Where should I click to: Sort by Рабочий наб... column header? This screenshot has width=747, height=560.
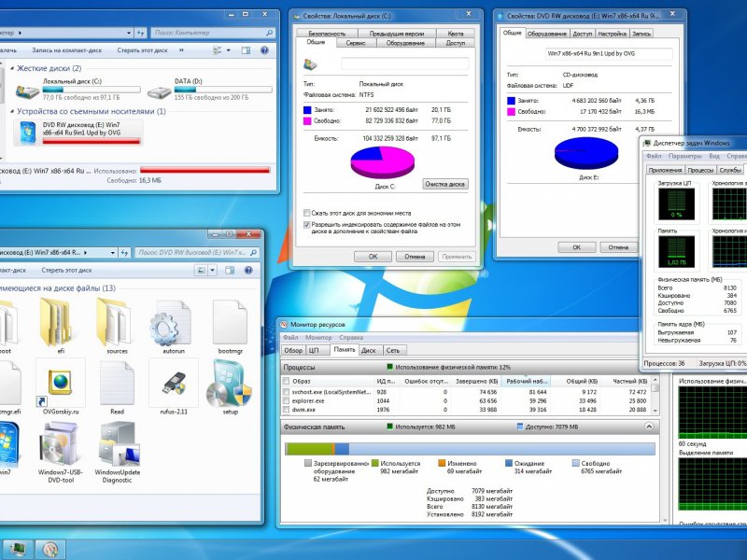(526, 381)
